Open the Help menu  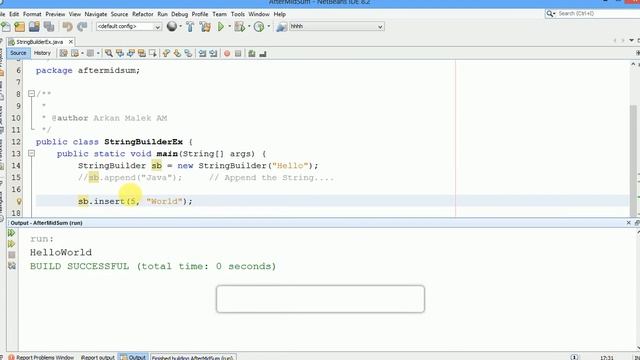pyautogui.click(x=280, y=14)
